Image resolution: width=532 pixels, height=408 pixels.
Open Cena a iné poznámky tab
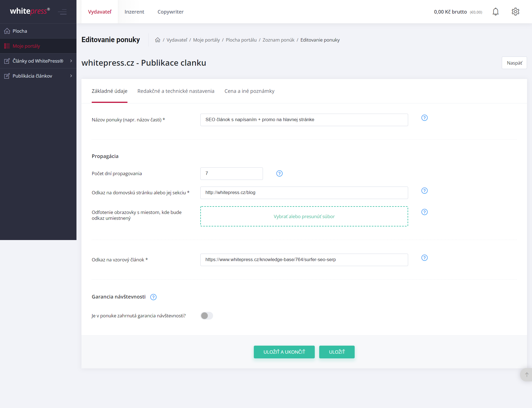coord(249,91)
